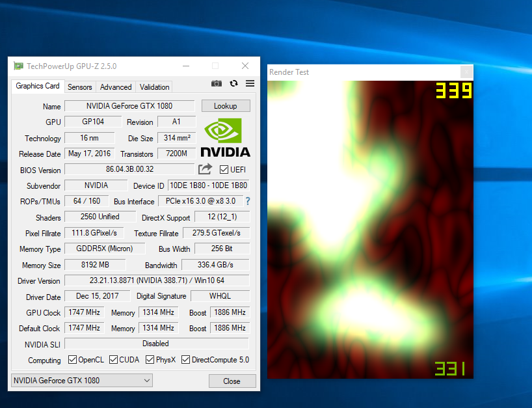The height and width of the screenshot is (408, 532).
Task: Toggle the PhysX checkbox
Action: click(150, 359)
